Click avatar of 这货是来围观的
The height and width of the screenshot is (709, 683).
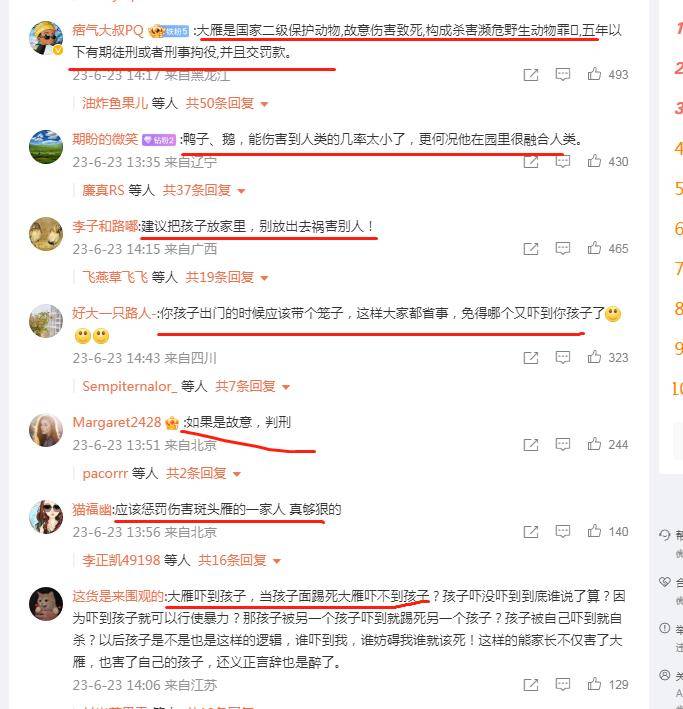[46, 604]
